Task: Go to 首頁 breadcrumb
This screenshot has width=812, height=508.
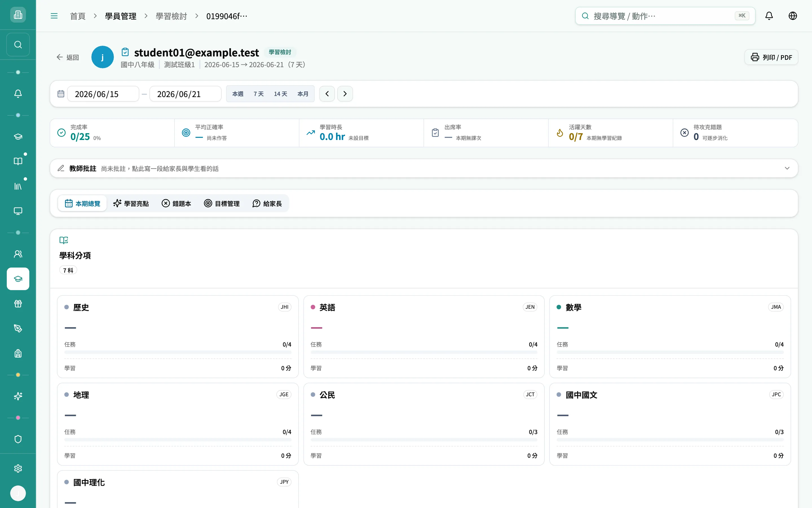Action: coord(78,16)
